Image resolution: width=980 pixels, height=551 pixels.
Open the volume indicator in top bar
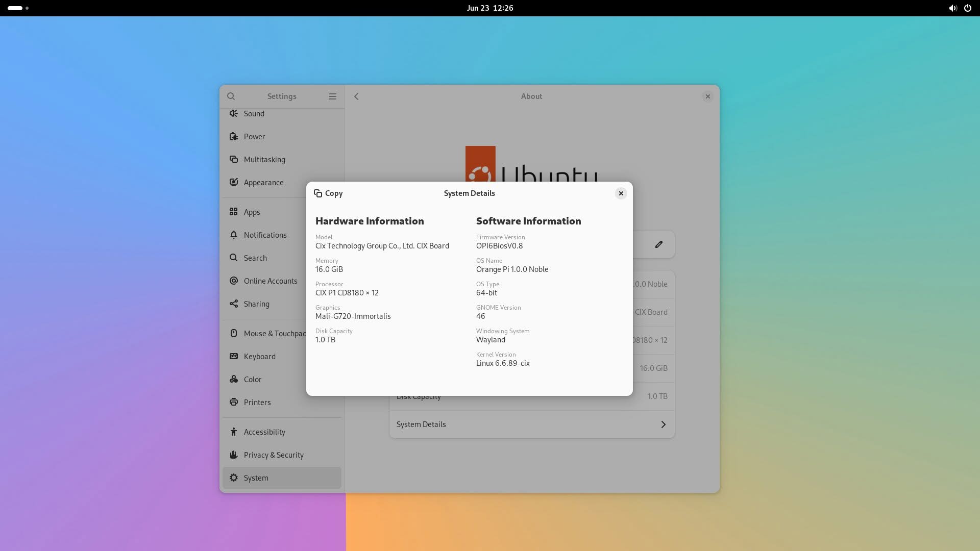coord(952,8)
